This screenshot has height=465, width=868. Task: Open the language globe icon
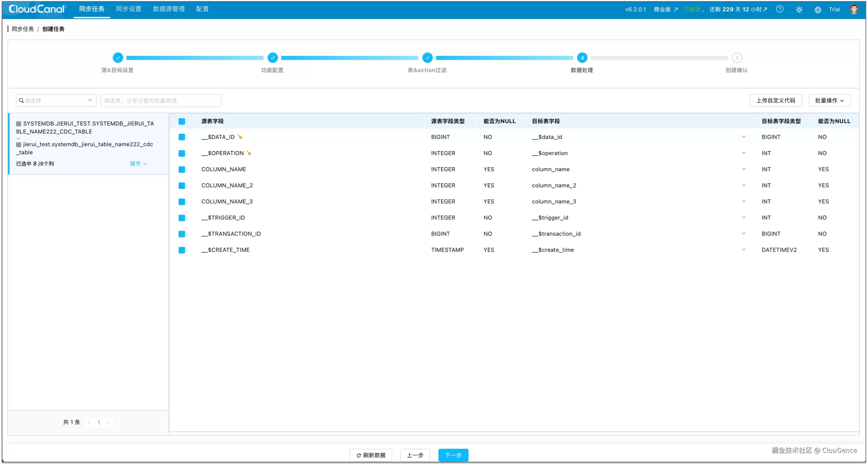[x=818, y=9]
